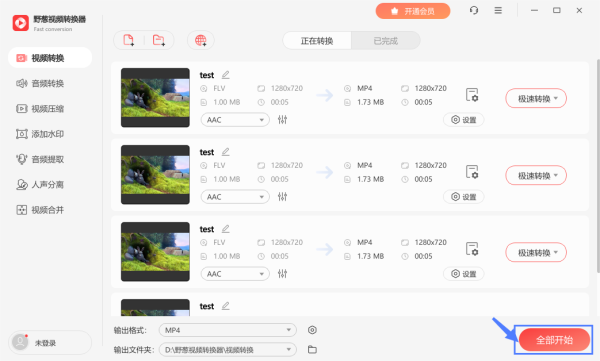The image size is (600, 361).
Task: Open the 输出文件夹 path dropdown
Action: tap(228, 350)
